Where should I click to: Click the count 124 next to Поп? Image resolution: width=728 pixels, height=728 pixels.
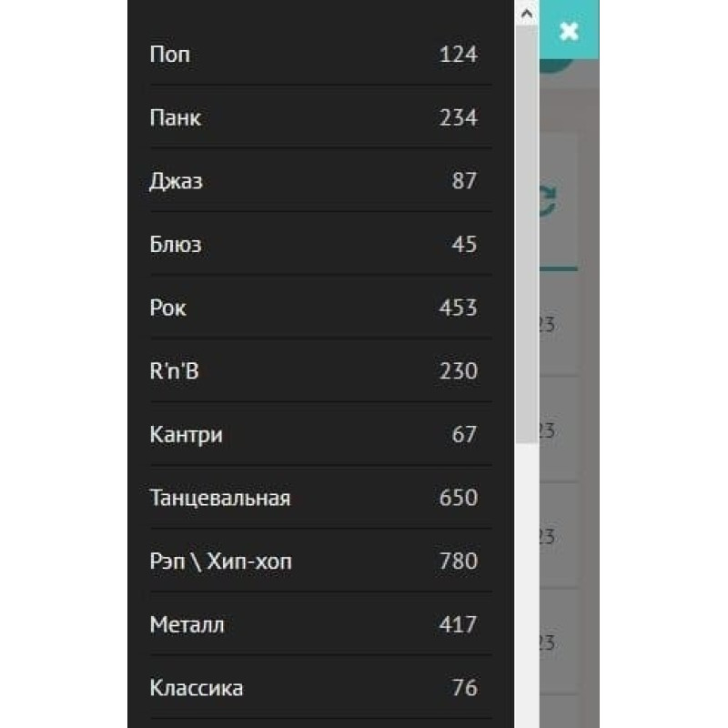(x=460, y=54)
